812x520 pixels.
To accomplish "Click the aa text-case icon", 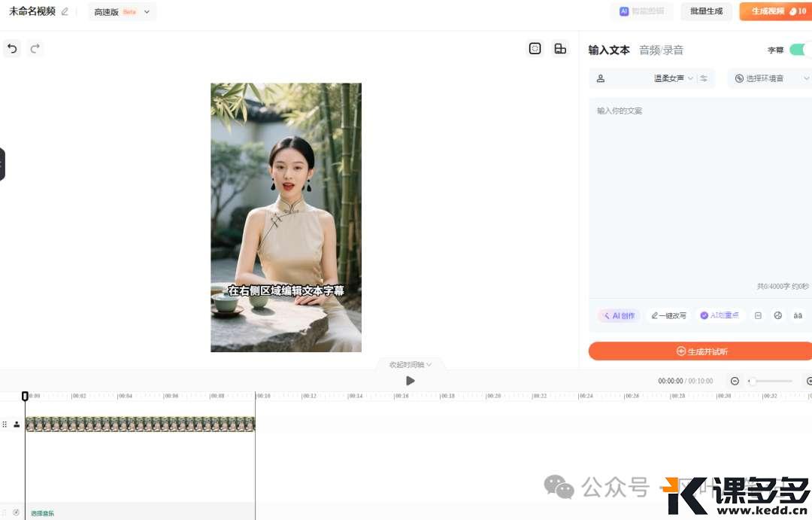I will [x=798, y=316].
